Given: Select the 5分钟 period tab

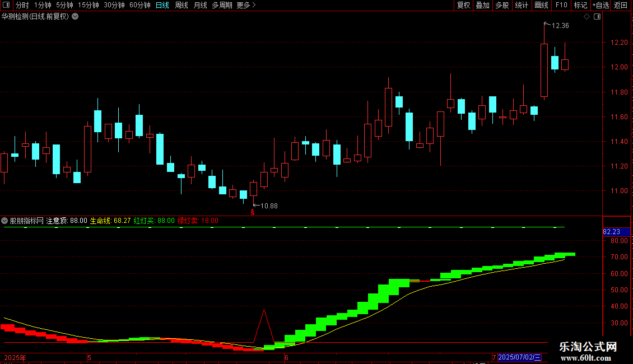Looking at the screenshot, I should pos(64,5).
